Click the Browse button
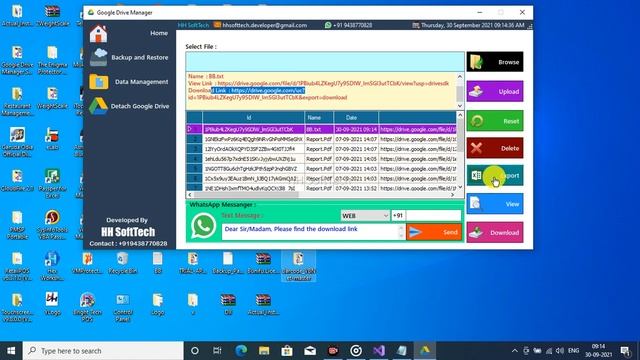Screen dimensions: 640x360 (x=495, y=62)
